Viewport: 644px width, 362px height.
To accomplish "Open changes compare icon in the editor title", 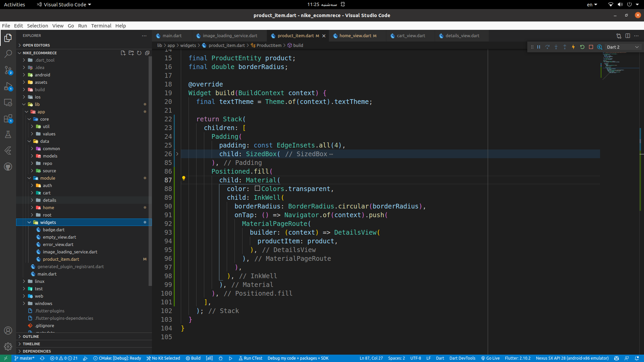I will coord(619,36).
